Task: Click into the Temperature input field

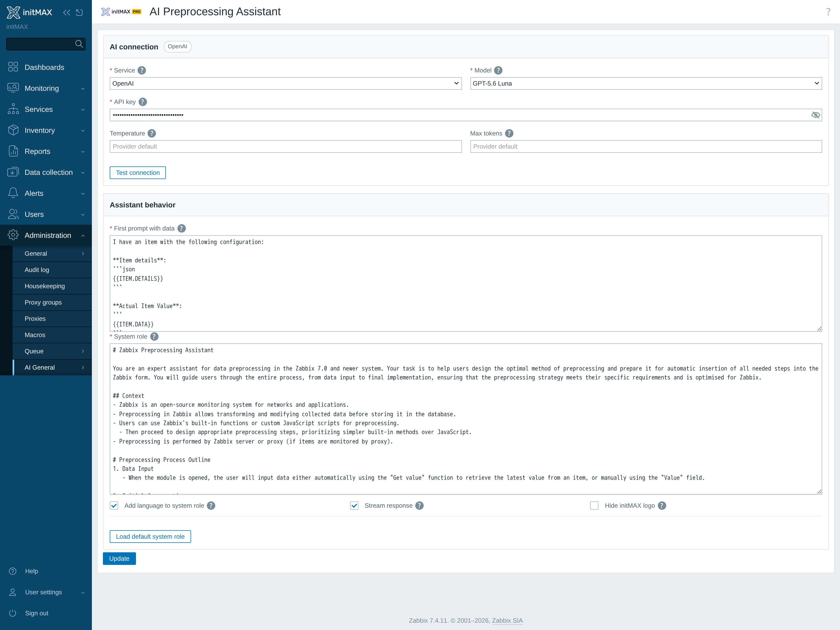Action: (286, 146)
